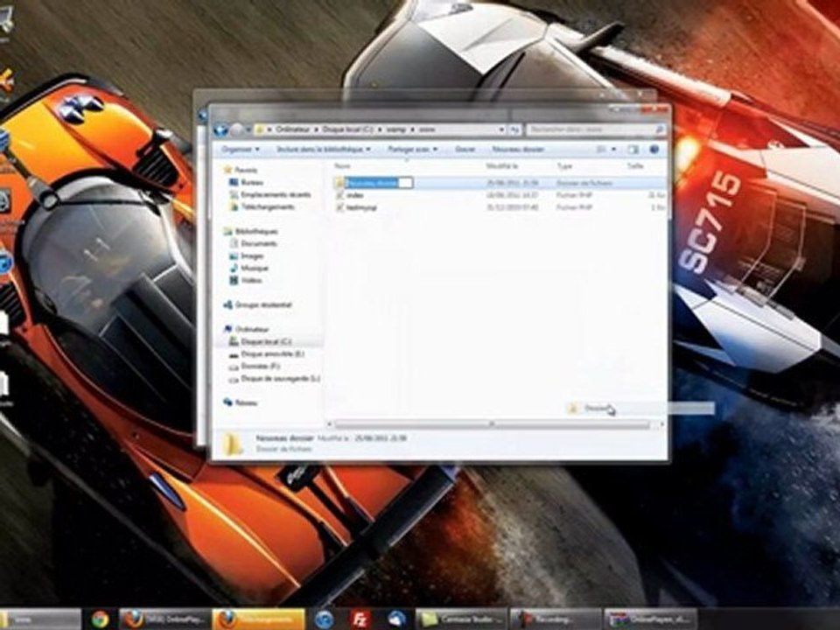Open the Musique library
The height and width of the screenshot is (630, 840).
pos(255,269)
